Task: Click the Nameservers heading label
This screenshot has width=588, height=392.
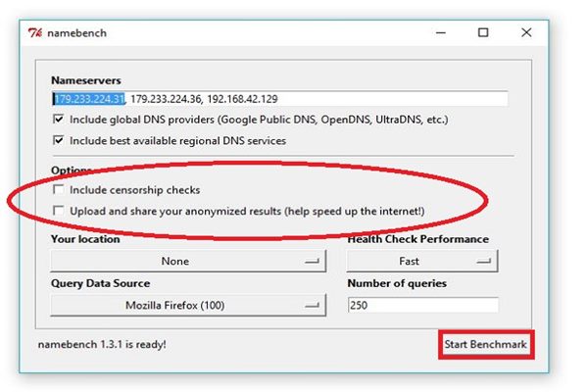Action: pos(86,80)
